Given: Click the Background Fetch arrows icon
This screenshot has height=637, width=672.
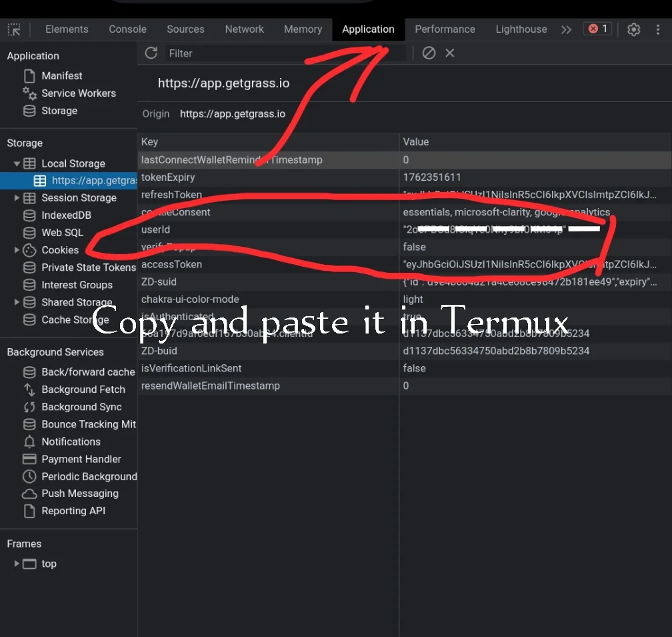Looking at the screenshot, I should 29,390.
